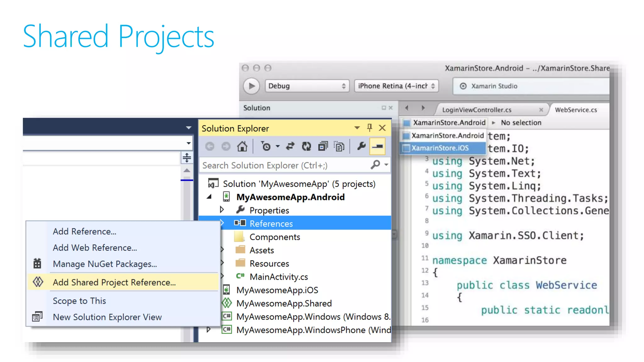This screenshot has width=644, height=362.
Task: Select MyAwesomeApp.Windows project
Action: [x=313, y=316]
